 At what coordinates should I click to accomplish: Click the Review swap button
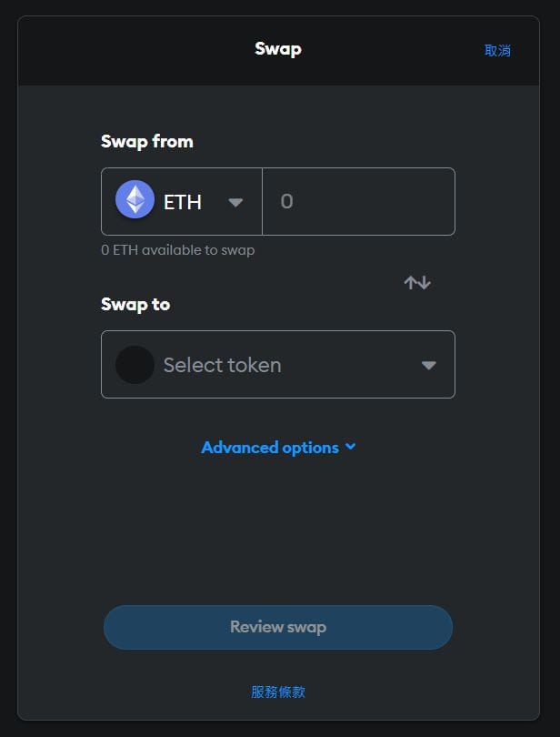277,627
